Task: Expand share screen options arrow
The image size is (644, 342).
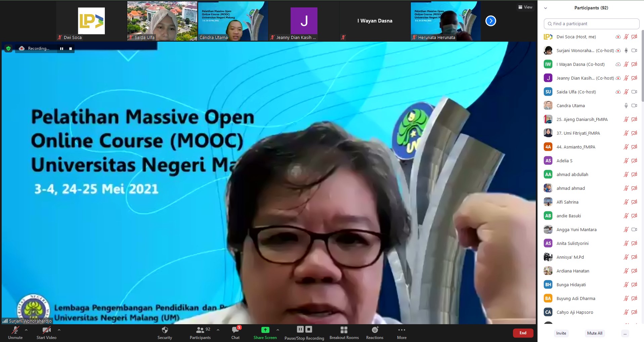Action: [x=277, y=330]
